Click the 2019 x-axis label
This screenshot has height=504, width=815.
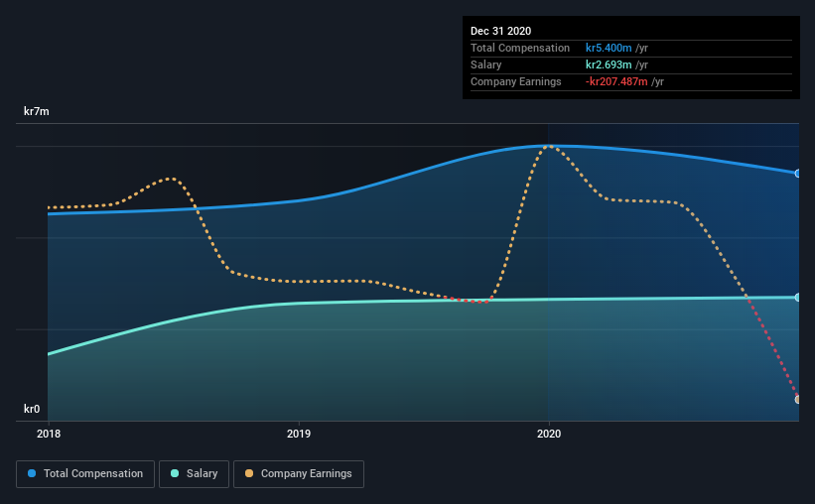pyautogui.click(x=299, y=434)
